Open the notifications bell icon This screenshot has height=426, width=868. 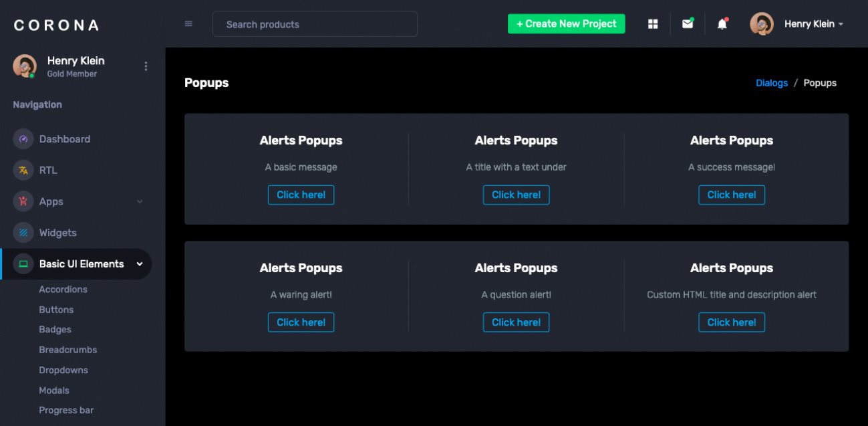(x=722, y=24)
